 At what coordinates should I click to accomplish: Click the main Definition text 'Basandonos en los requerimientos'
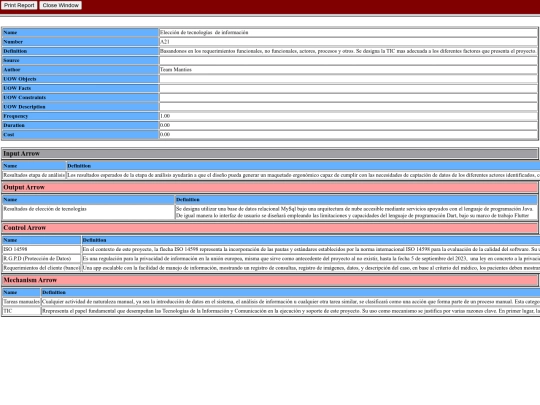348,51
